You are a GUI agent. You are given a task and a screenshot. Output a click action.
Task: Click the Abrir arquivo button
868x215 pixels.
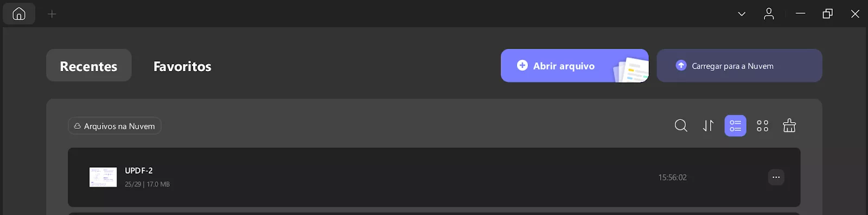(x=575, y=66)
